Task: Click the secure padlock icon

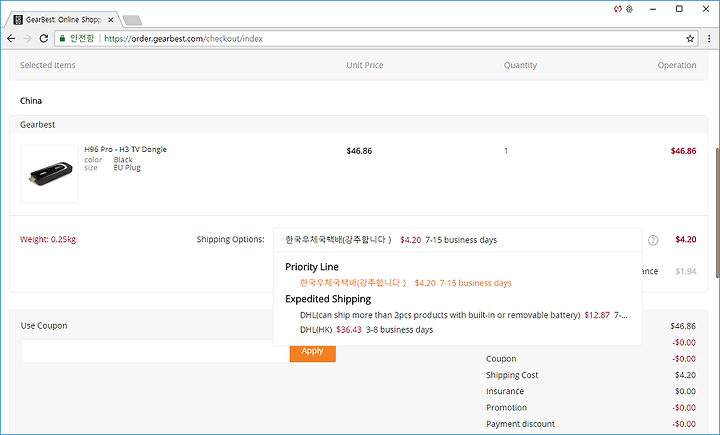Action: coord(62,39)
